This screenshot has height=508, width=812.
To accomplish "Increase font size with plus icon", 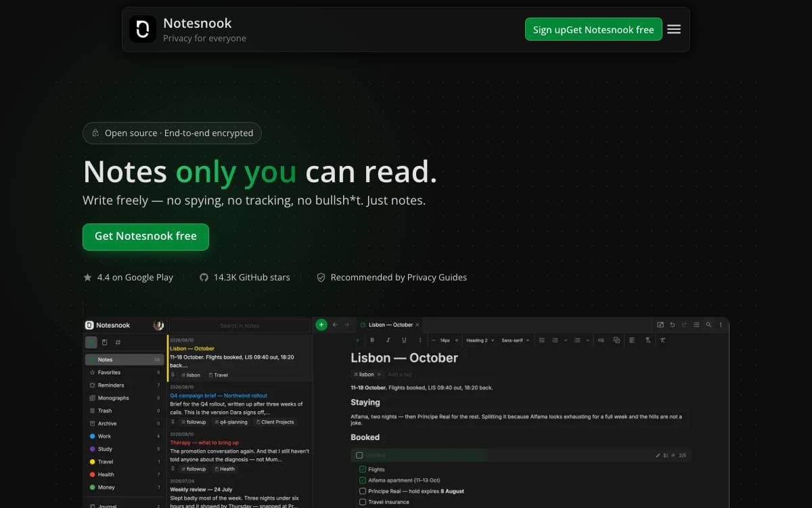I will (x=457, y=340).
